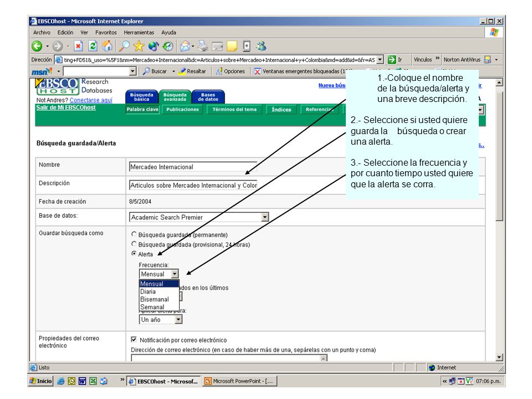Click Resaltar highlighter button
532x399 pixels.
tap(192, 71)
